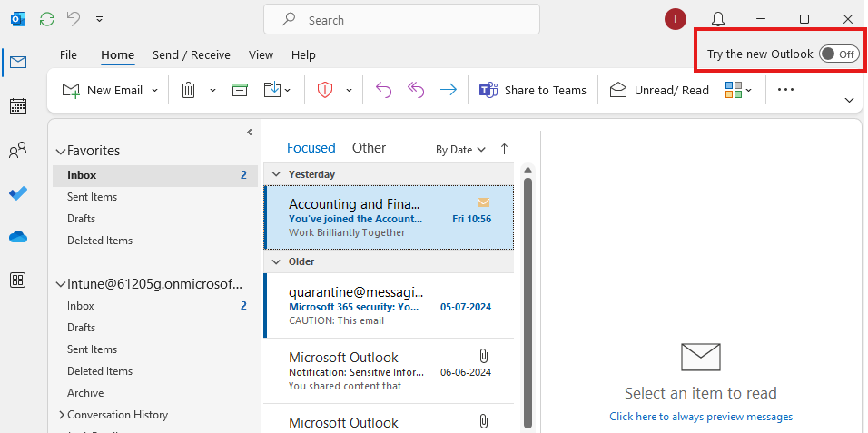Open the People contacts icon
The image size is (868, 433).
(x=18, y=150)
